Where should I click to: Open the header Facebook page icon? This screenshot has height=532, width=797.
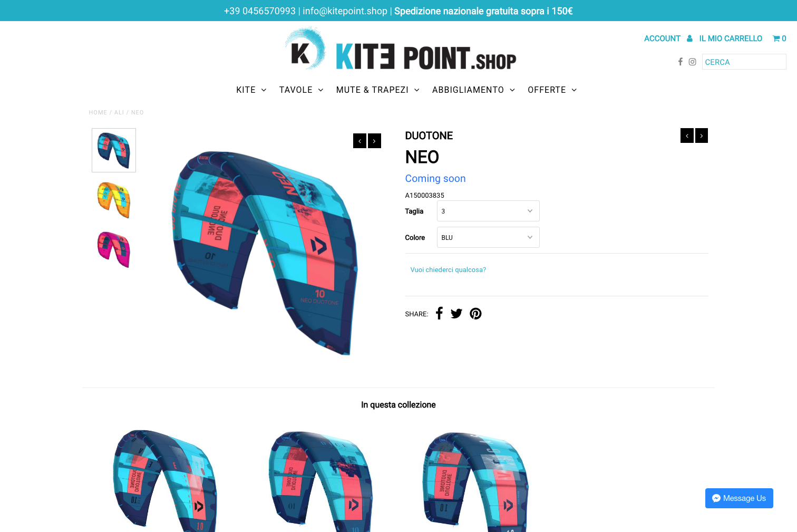pos(680,62)
